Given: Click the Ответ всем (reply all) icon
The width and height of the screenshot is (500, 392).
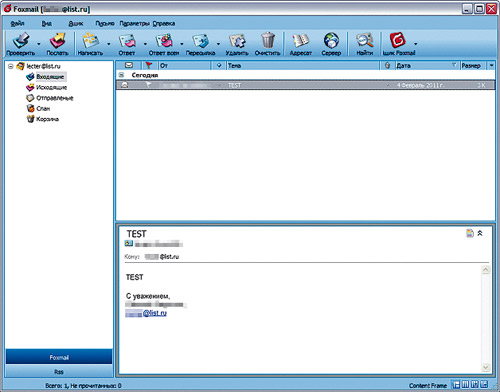Looking at the screenshot, I should point(164,41).
